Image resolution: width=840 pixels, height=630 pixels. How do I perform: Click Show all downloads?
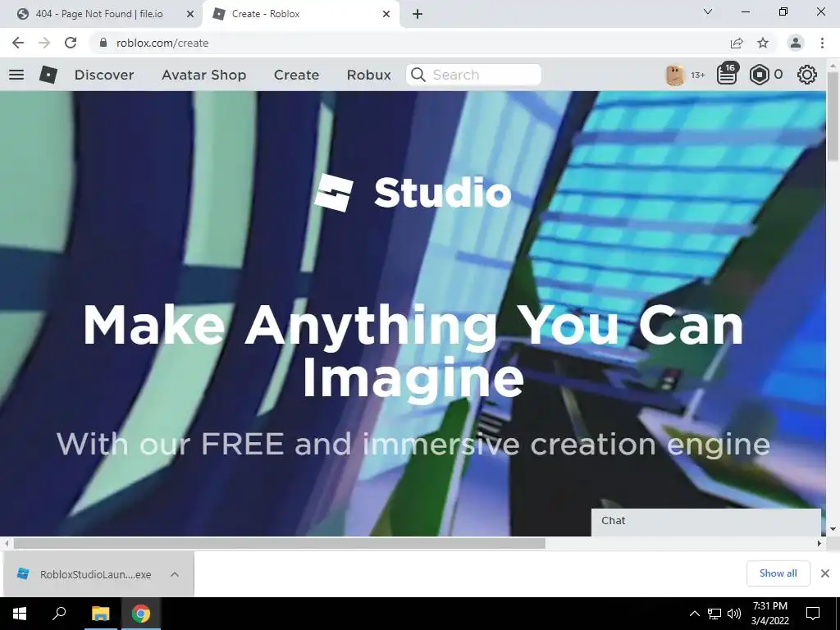pyautogui.click(x=778, y=573)
